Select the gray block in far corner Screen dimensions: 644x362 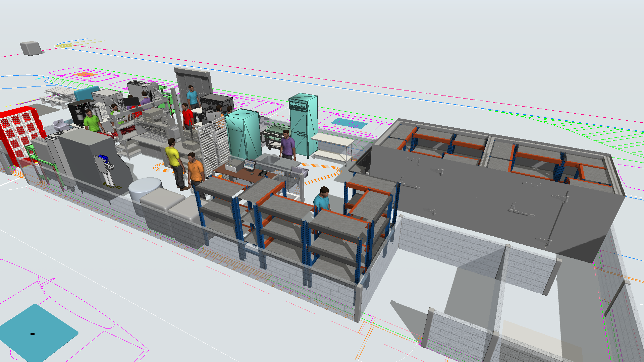click(x=31, y=48)
